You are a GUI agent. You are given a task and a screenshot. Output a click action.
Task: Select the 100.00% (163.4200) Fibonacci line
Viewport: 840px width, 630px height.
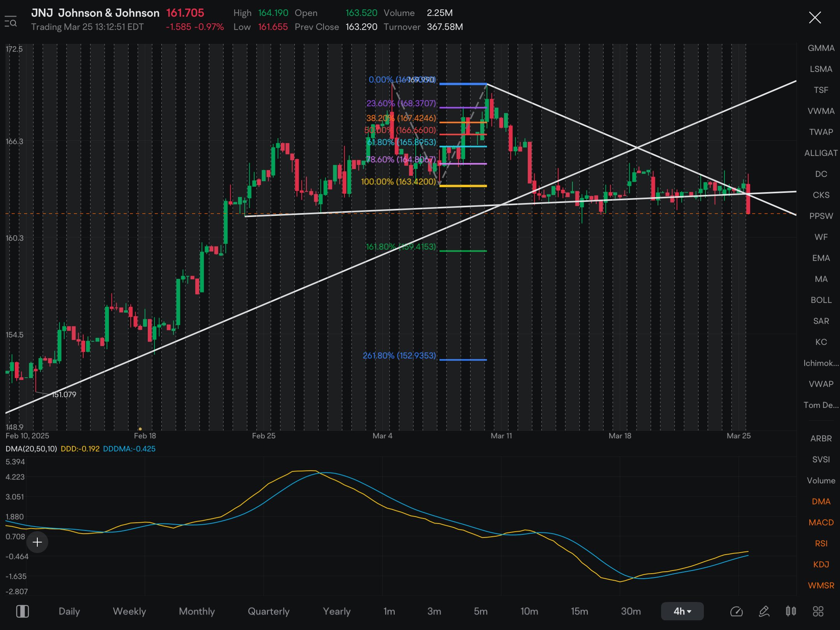pyautogui.click(x=463, y=186)
